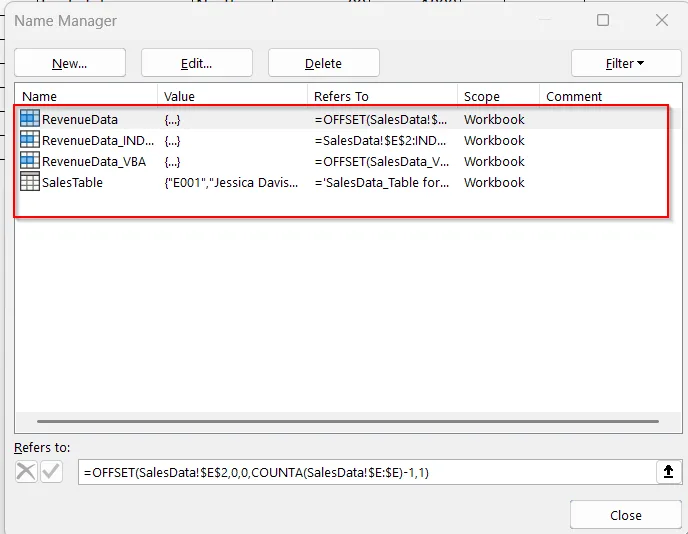This screenshot has height=534, width=688.
Task: Click the RevenueData named range icon
Action: coord(30,119)
